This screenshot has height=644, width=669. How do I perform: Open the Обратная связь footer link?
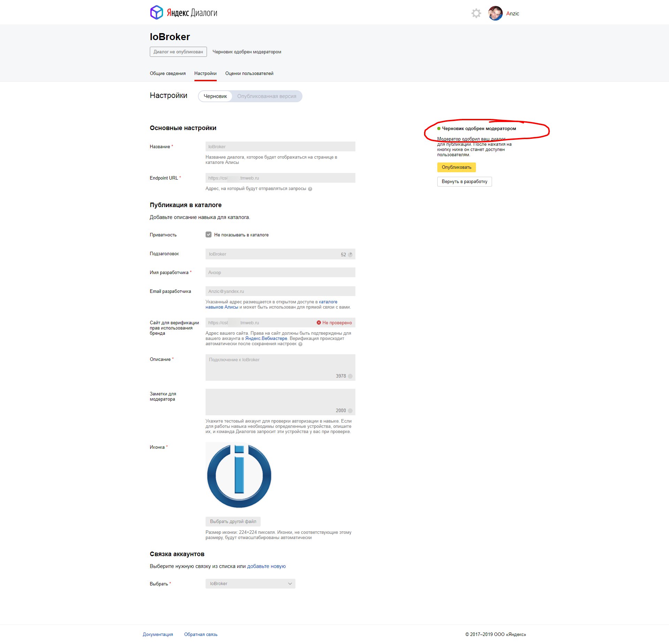pyautogui.click(x=201, y=634)
